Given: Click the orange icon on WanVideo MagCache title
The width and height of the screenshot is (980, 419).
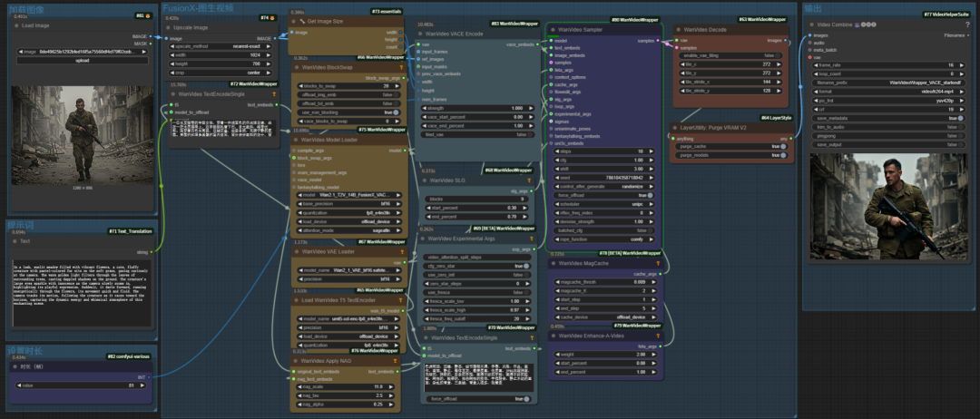Looking at the screenshot, I should point(659,264).
